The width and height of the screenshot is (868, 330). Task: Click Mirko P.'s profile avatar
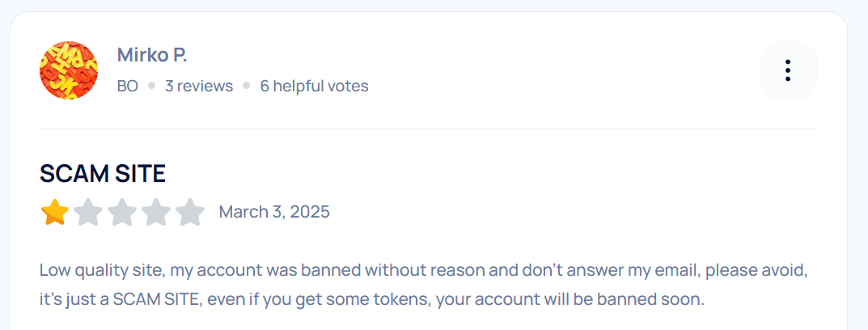click(x=69, y=70)
